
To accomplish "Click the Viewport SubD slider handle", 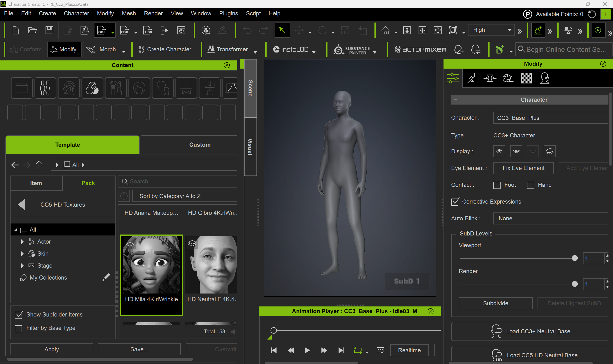I will pyautogui.click(x=574, y=258).
